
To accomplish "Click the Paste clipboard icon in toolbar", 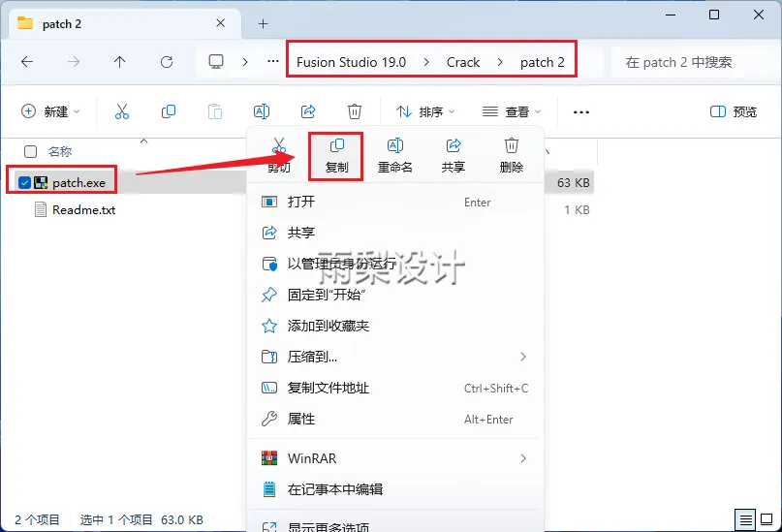I will click(x=215, y=111).
